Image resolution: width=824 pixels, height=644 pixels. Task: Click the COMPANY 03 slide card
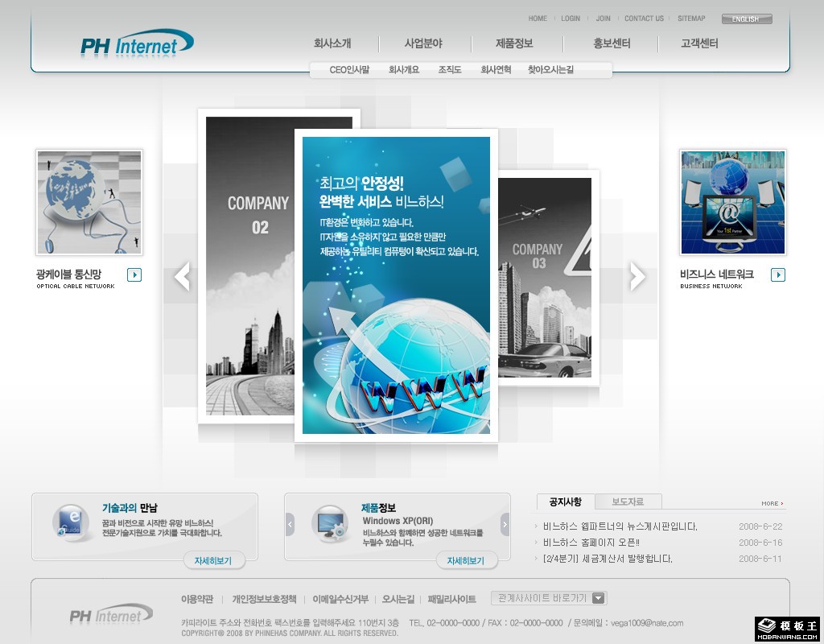[548, 277]
